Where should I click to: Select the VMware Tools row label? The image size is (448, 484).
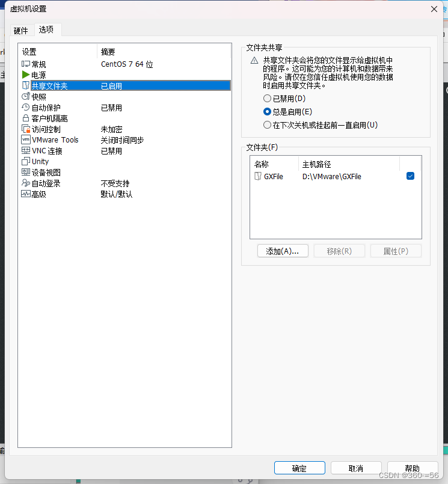coord(55,140)
